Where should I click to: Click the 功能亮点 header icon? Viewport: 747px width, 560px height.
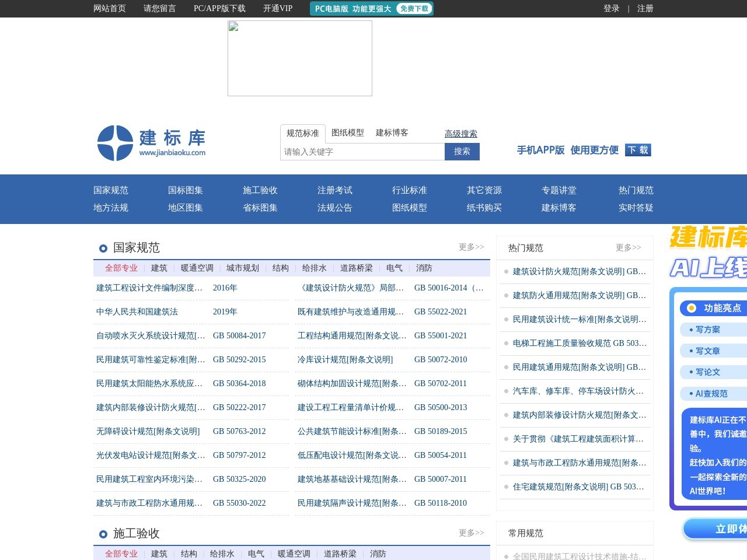point(692,308)
